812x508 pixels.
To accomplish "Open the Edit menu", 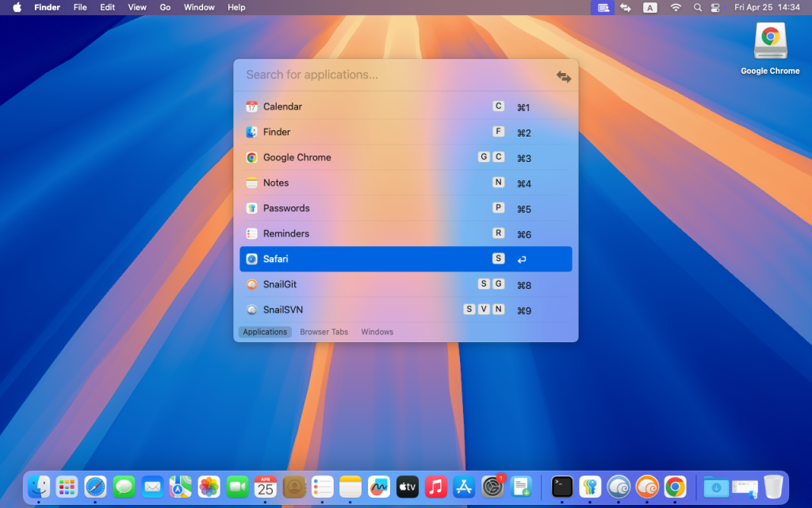I will [108, 7].
